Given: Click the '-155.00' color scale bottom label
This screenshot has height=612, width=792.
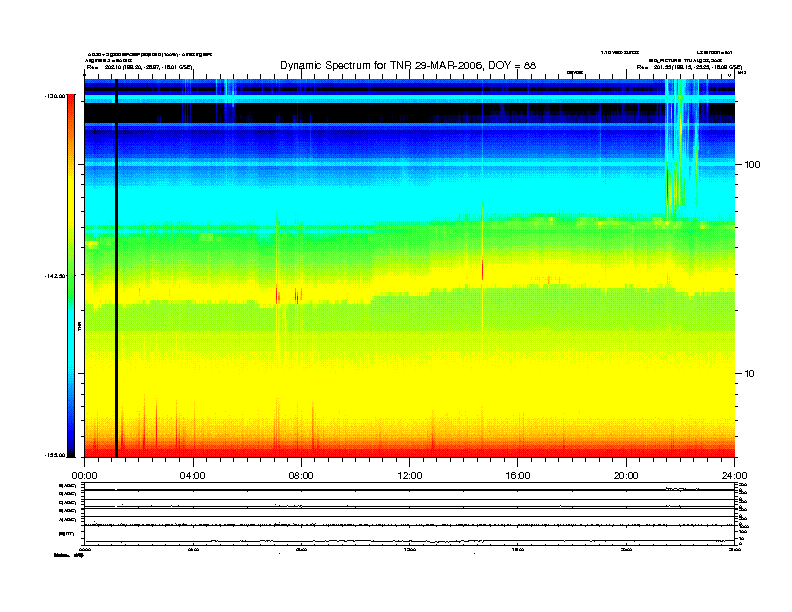Looking at the screenshot, I should coord(55,455).
